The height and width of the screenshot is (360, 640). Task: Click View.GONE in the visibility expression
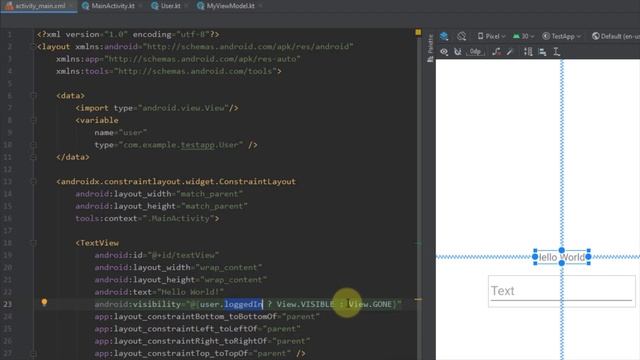pos(370,304)
